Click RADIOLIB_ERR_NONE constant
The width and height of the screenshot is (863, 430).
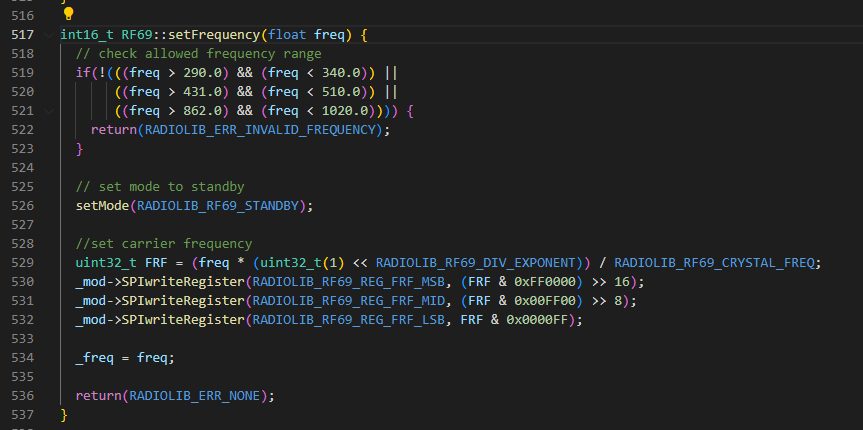tap(194, 395)
